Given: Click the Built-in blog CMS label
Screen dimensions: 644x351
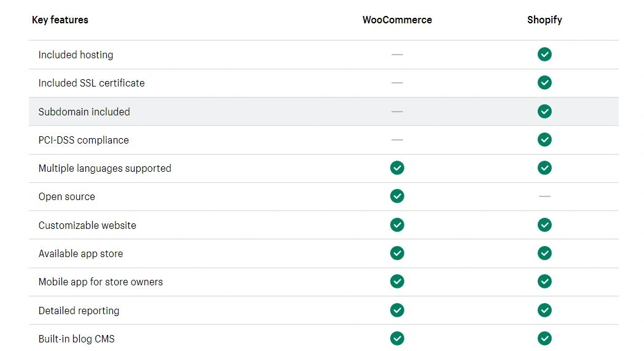Looking at the screenshot, I should [x=76, y=339].
